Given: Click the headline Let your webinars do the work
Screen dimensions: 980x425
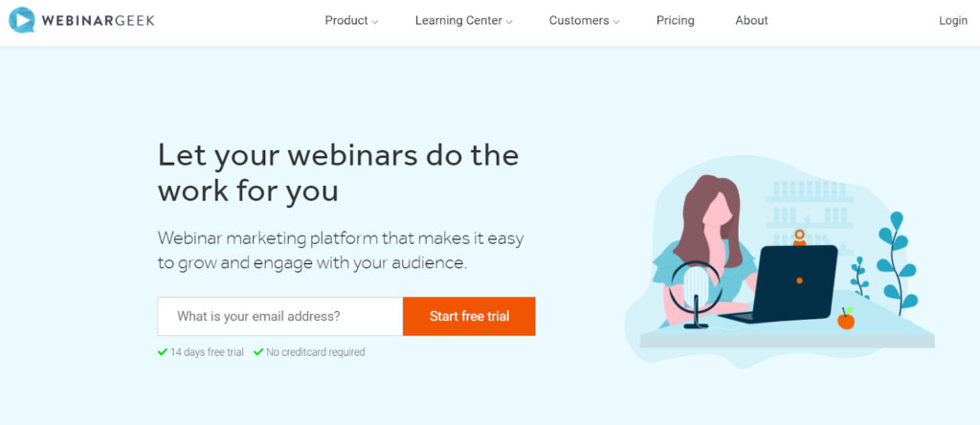Looking at the screenshot, I should pyautogui.click(x=338, y=173).
